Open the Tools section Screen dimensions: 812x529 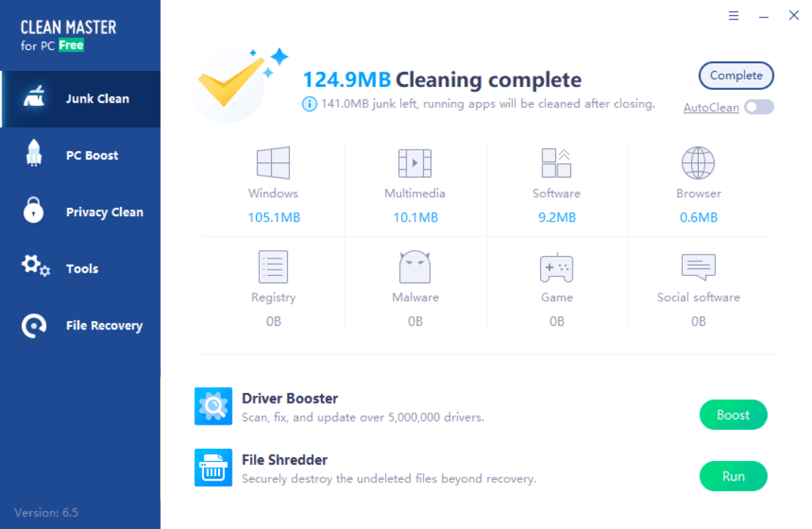click(x=81, y=268)
